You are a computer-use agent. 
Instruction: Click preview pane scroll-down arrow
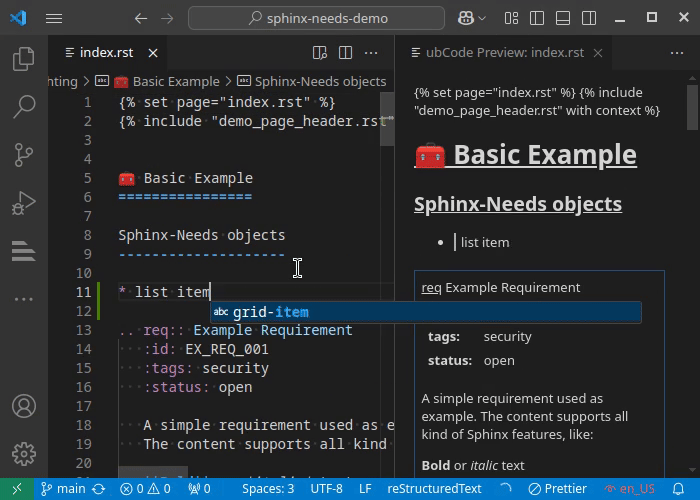tap(692, 470)
